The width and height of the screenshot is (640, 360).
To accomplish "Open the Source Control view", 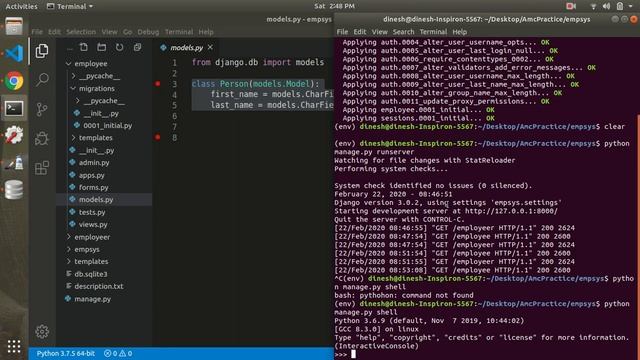I will click(42, 109).
